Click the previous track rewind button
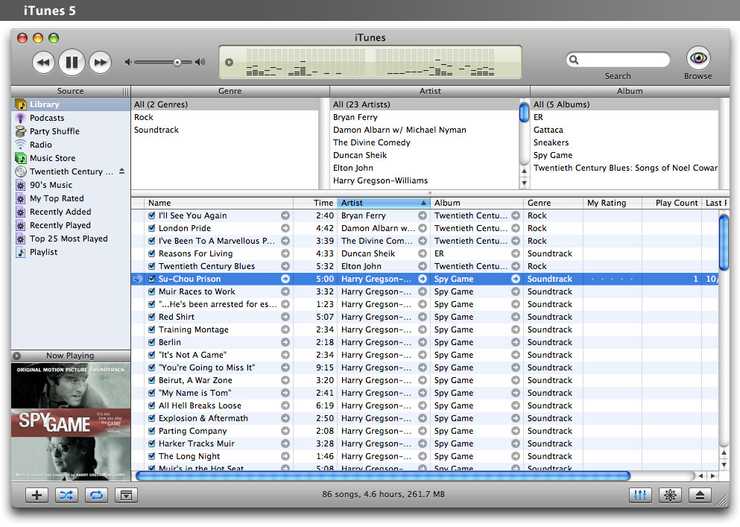The width and height of the screenshot is (740, 527). [43, 62]
